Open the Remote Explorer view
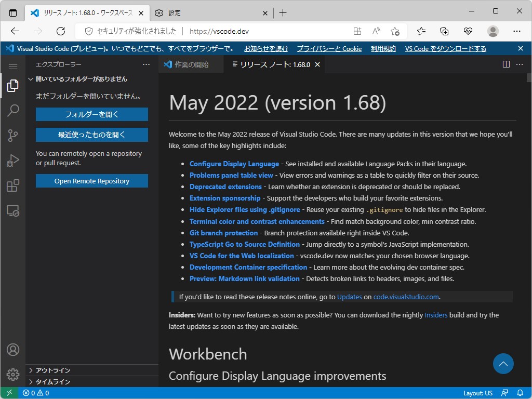 [13, 211]
